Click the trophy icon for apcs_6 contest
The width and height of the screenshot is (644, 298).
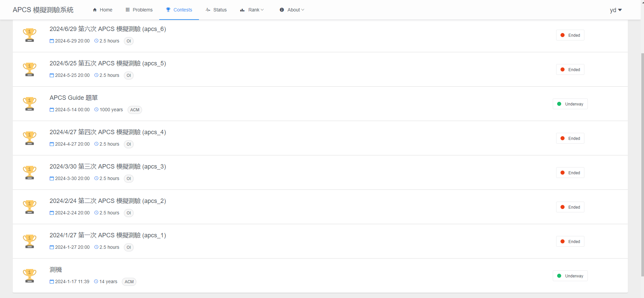pos(30,35)
